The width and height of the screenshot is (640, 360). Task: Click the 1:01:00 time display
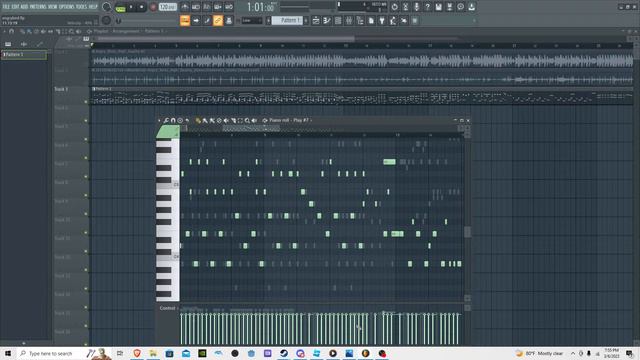coord(261,7)
